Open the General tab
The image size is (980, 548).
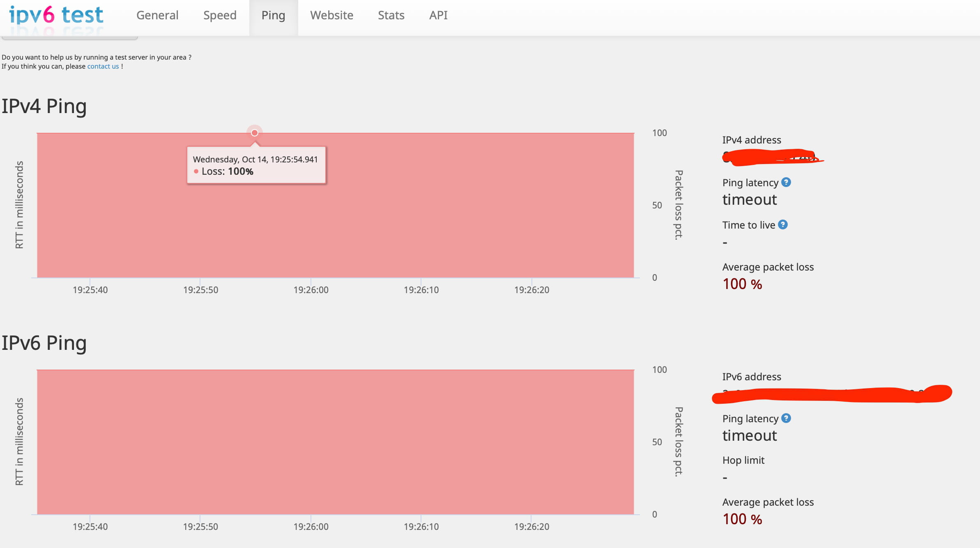pos(157,15)
